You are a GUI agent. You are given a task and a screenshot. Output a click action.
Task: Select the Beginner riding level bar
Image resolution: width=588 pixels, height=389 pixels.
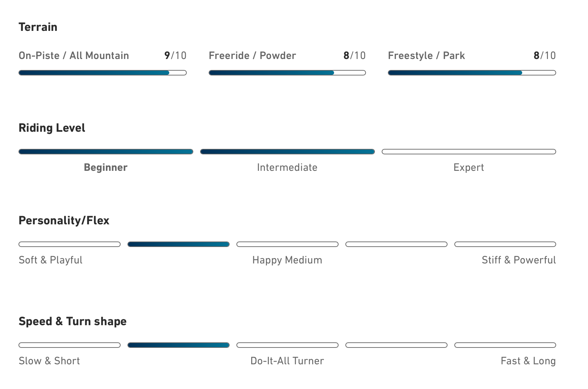tap(106, 152)
